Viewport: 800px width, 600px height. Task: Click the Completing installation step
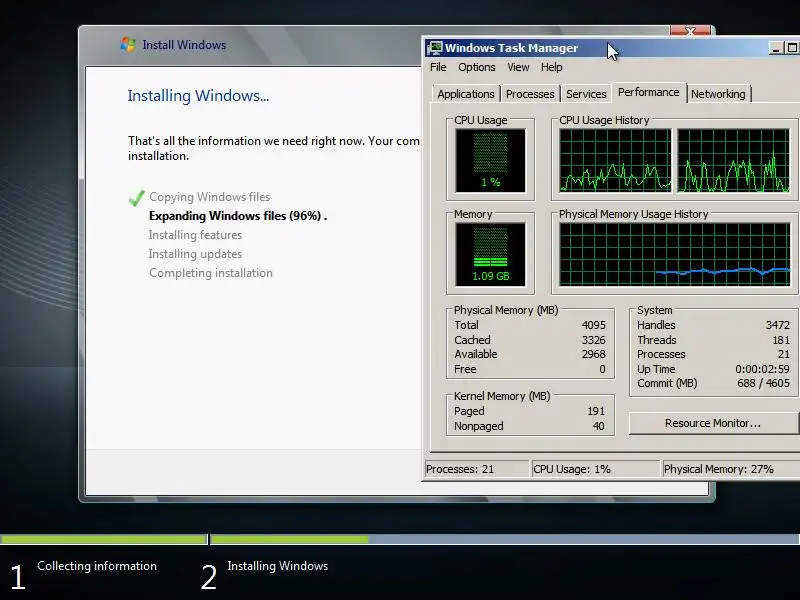[211, 273]
